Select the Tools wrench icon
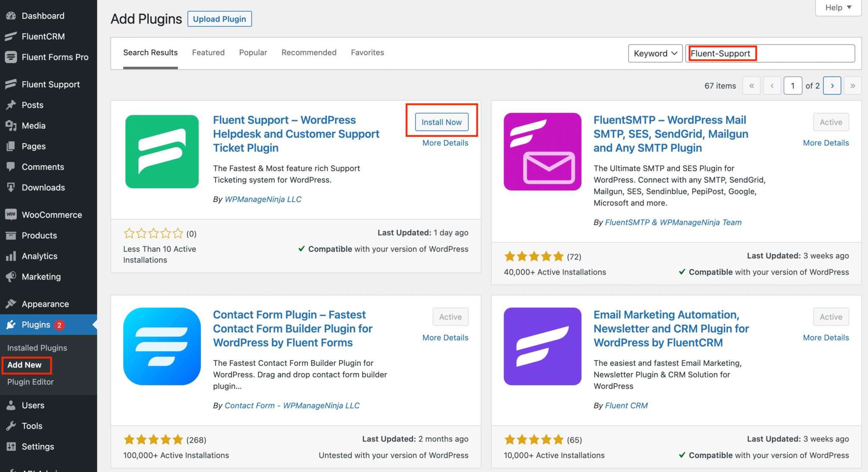This screenshot has width=868, height=472. pos(11,425)
